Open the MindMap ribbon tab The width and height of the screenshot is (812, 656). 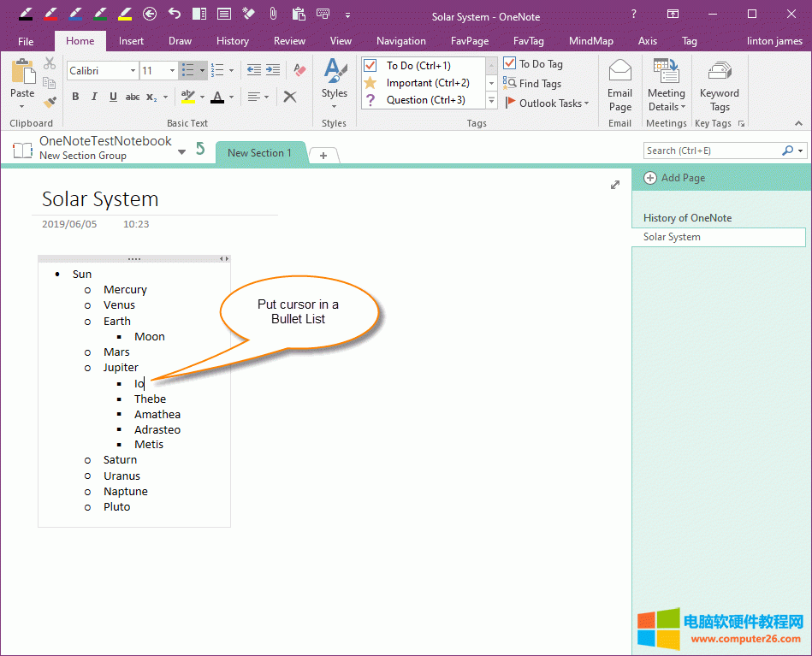[x=590, y=40]
